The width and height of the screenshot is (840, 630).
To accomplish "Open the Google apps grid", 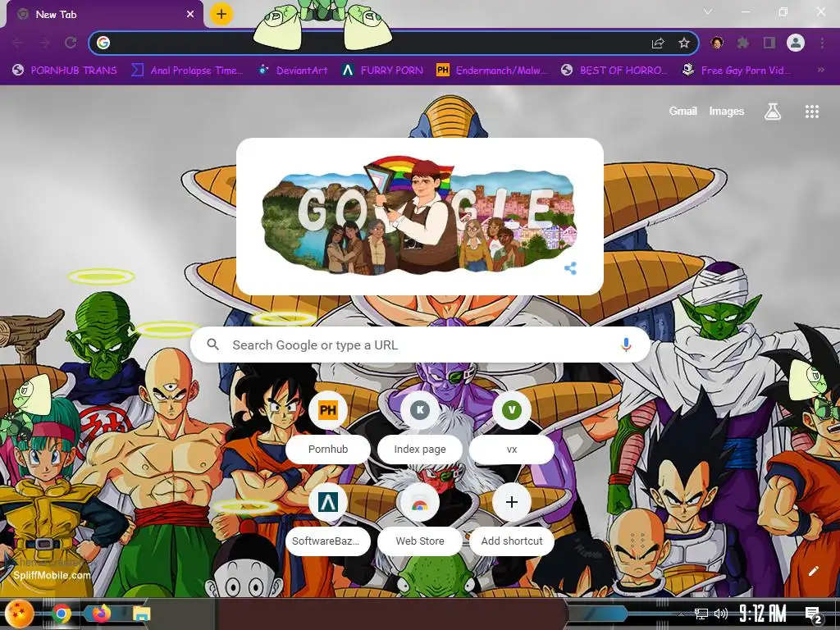I will tap(811, 112).
